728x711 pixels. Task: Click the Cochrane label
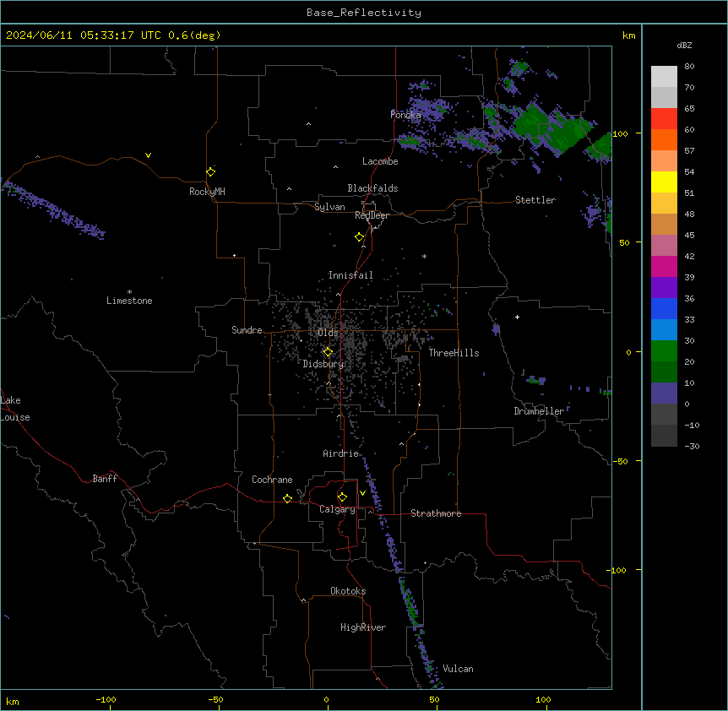[272, 480]
